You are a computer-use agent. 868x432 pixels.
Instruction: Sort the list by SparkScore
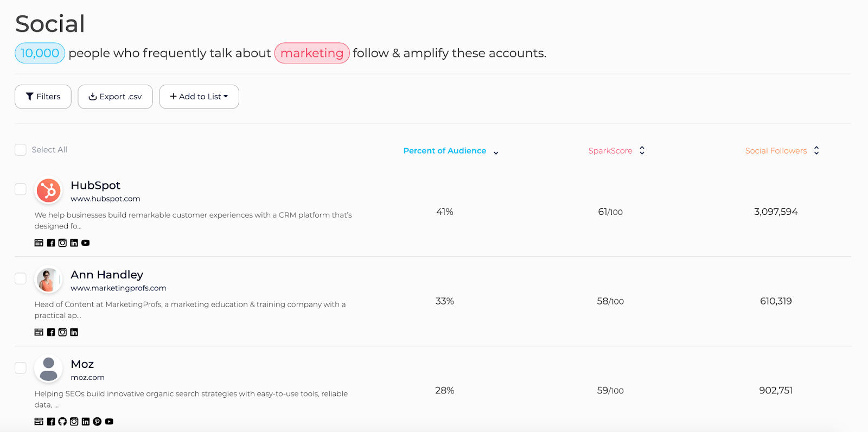pos(616,151)
